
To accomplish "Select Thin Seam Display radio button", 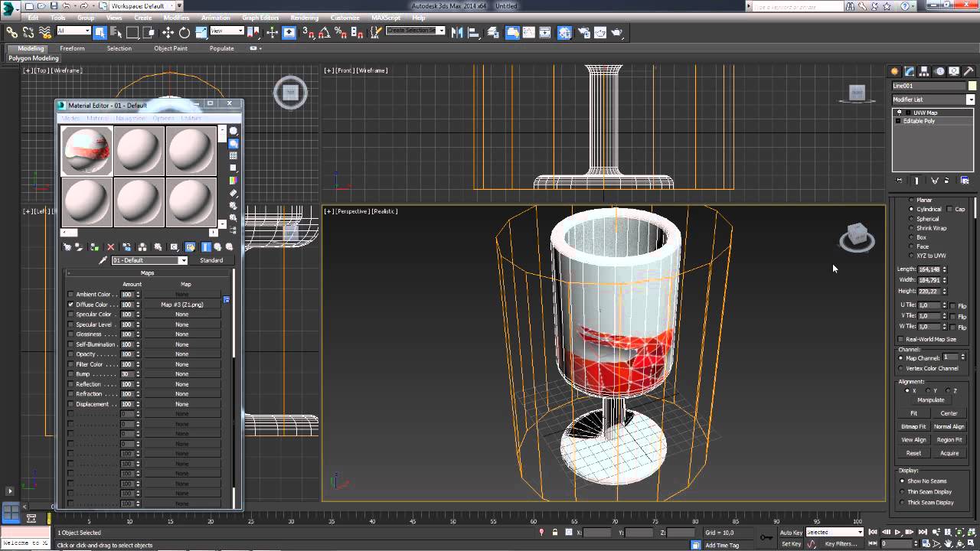I will pos(902,492).
